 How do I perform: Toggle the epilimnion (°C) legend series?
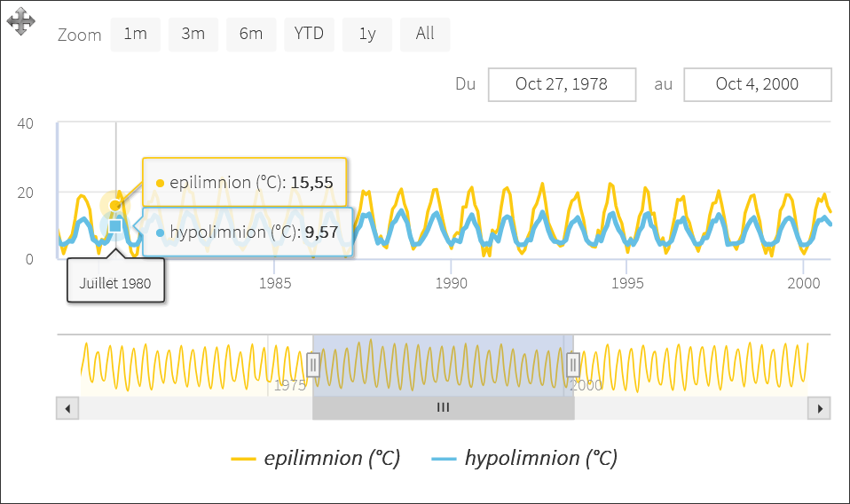pos(316,459)
